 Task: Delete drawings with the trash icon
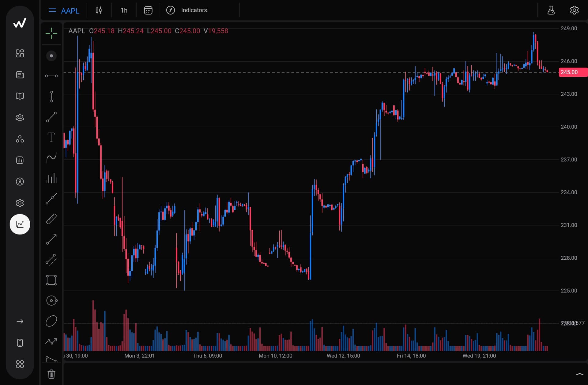[51, 374]
